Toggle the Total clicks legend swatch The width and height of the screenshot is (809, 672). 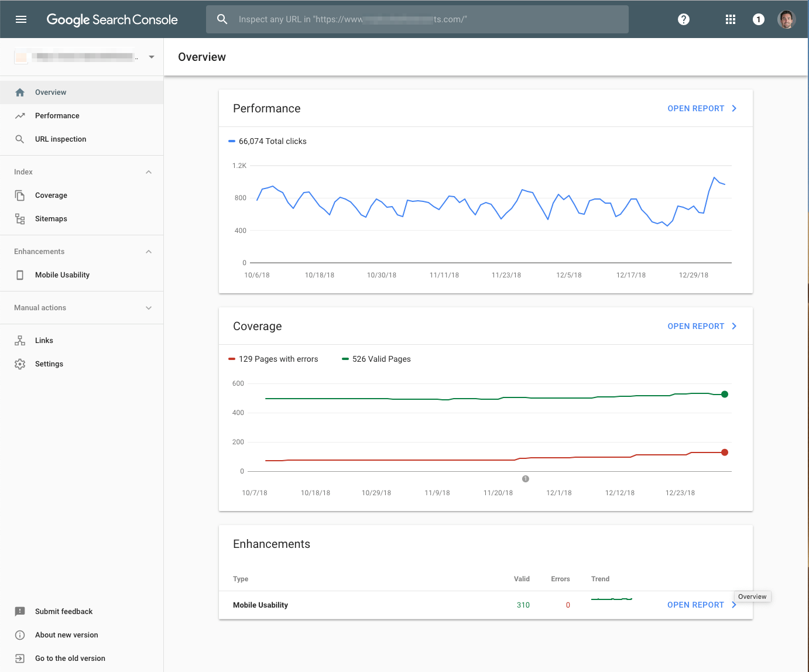(232, 141)
